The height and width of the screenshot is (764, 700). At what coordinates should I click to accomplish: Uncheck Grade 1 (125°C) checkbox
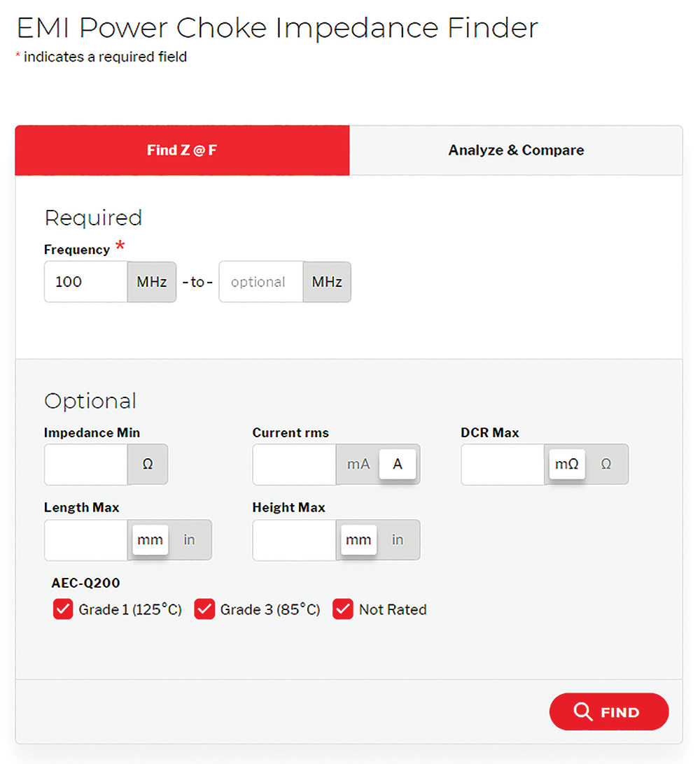click(63, 609)
